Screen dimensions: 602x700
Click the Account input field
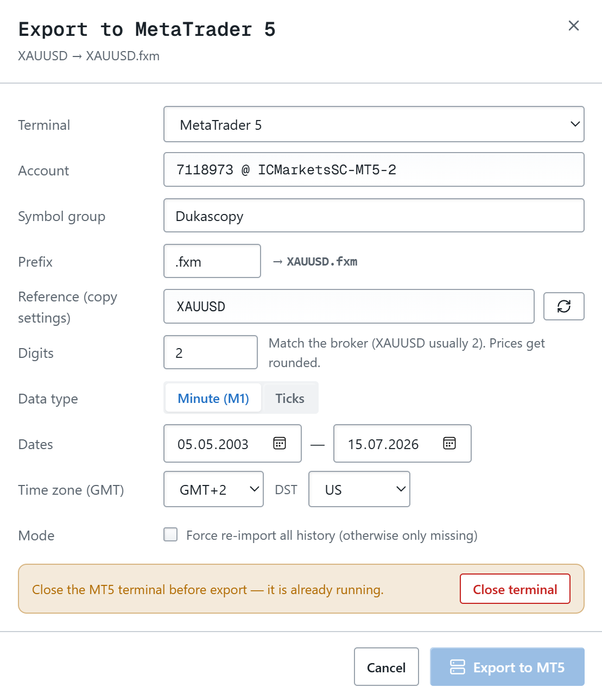(373, 169)
